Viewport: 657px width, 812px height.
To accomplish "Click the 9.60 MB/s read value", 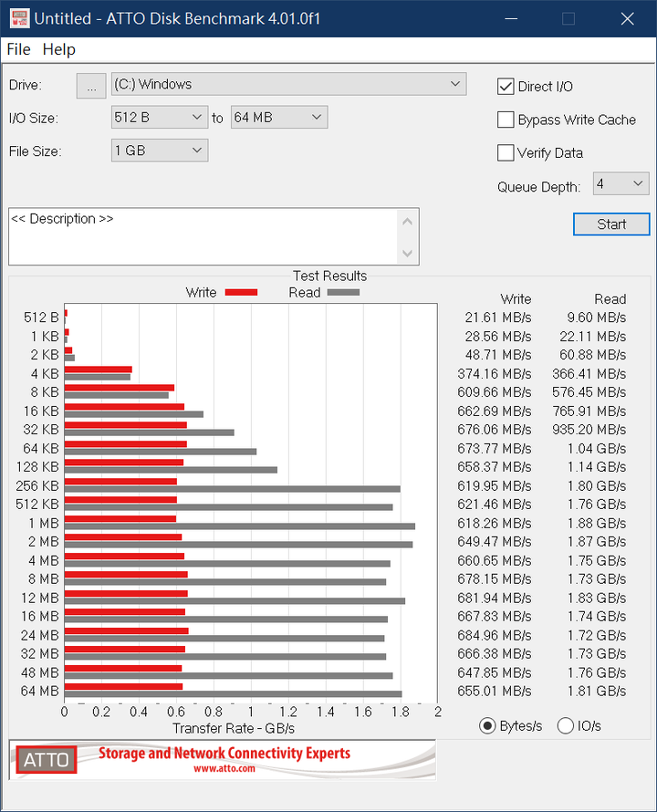I will pos(597,318).
